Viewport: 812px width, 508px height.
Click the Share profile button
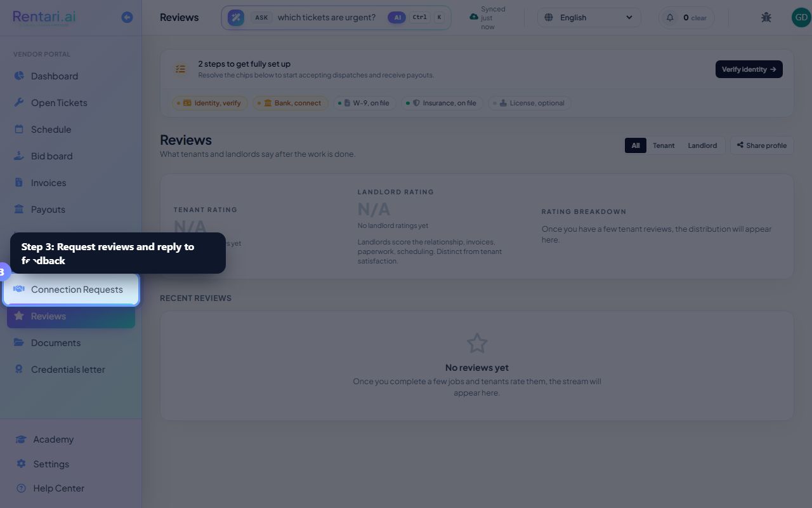click(x=762, y=145)
